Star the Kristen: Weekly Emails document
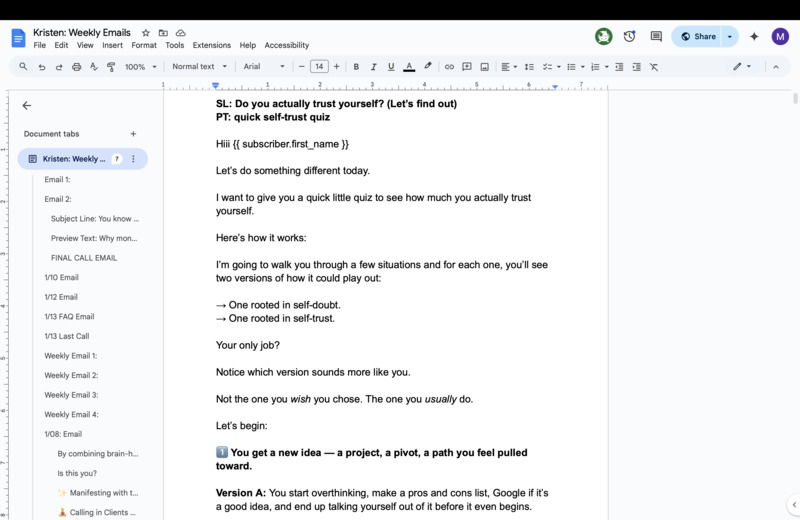 click(146, 33)
